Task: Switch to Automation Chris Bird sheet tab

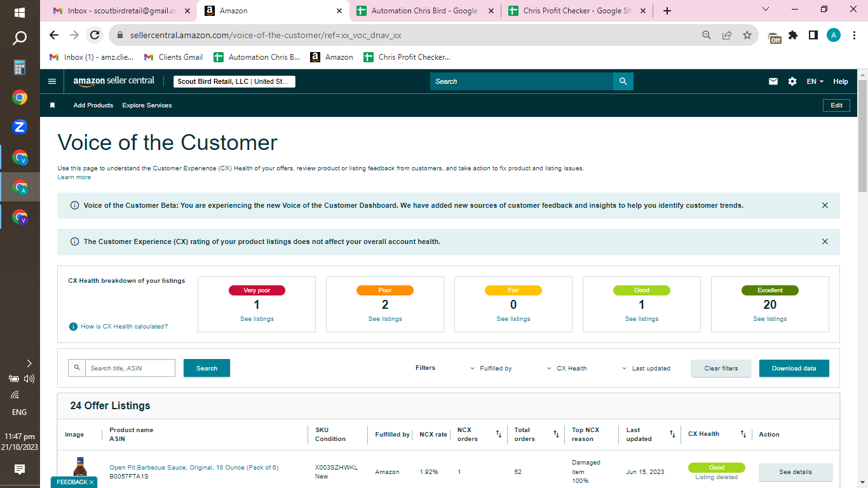Action: click(x=425, y=11)
